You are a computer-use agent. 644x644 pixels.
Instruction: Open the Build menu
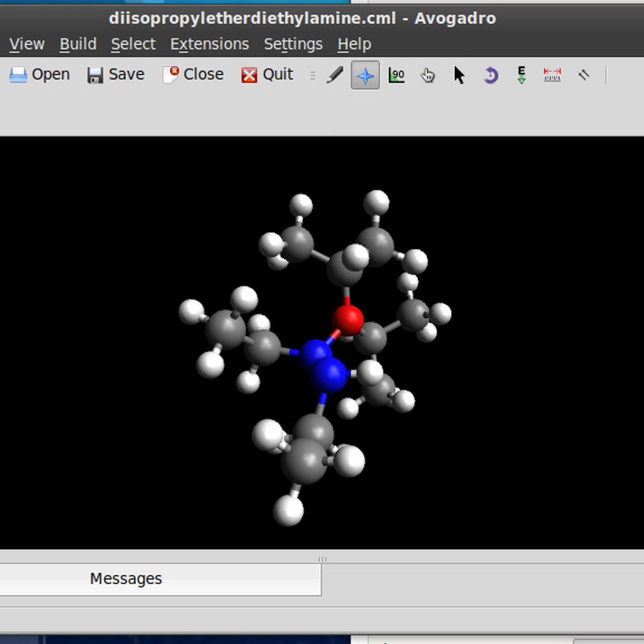78,44
